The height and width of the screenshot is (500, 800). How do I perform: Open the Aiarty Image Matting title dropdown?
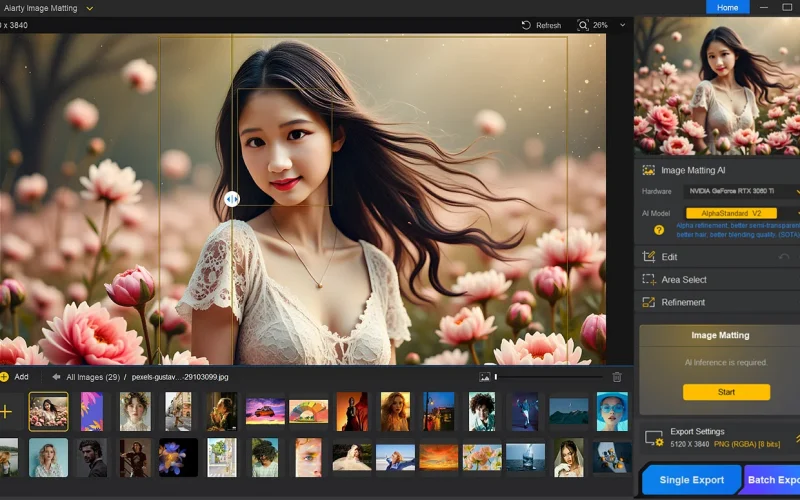(x=90, y=8)
